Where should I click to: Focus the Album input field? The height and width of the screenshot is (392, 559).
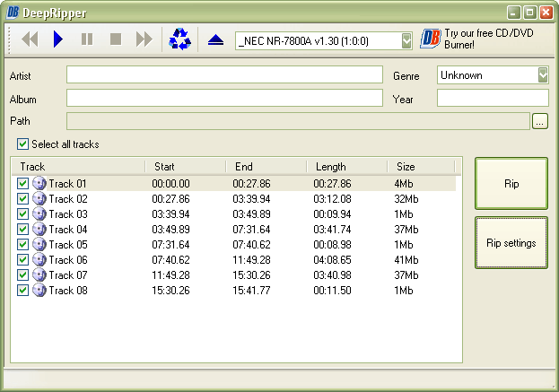224,98
